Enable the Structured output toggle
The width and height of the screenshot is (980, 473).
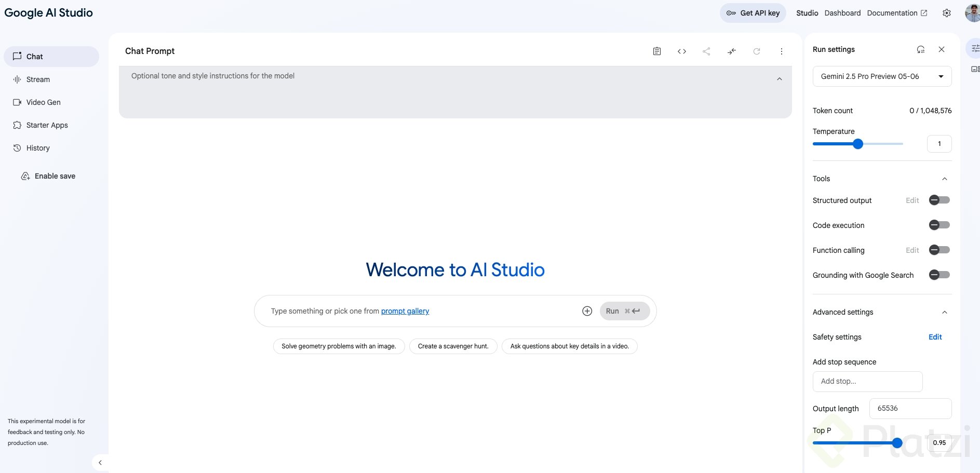tap(939, 200)
